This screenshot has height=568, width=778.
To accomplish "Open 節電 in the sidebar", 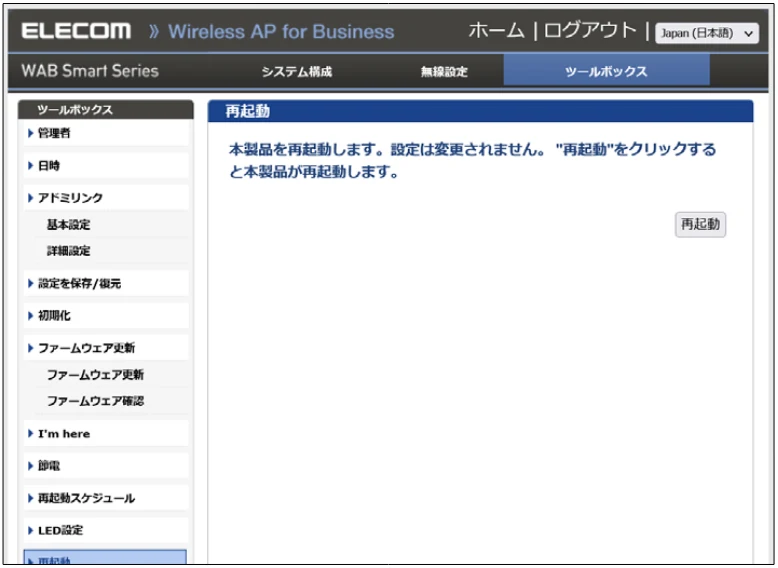I will [106, 466].
